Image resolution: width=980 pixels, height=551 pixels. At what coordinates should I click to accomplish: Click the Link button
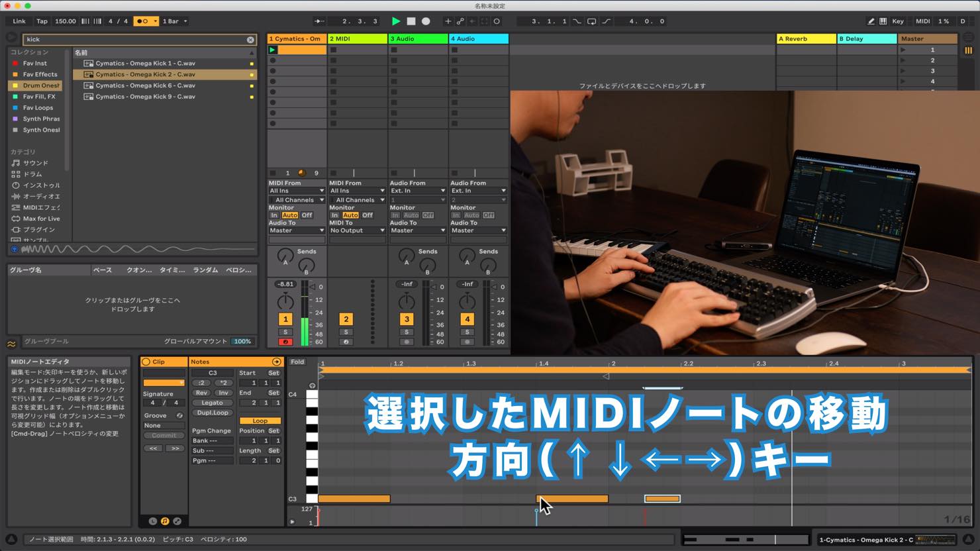[x=19, y=21]
